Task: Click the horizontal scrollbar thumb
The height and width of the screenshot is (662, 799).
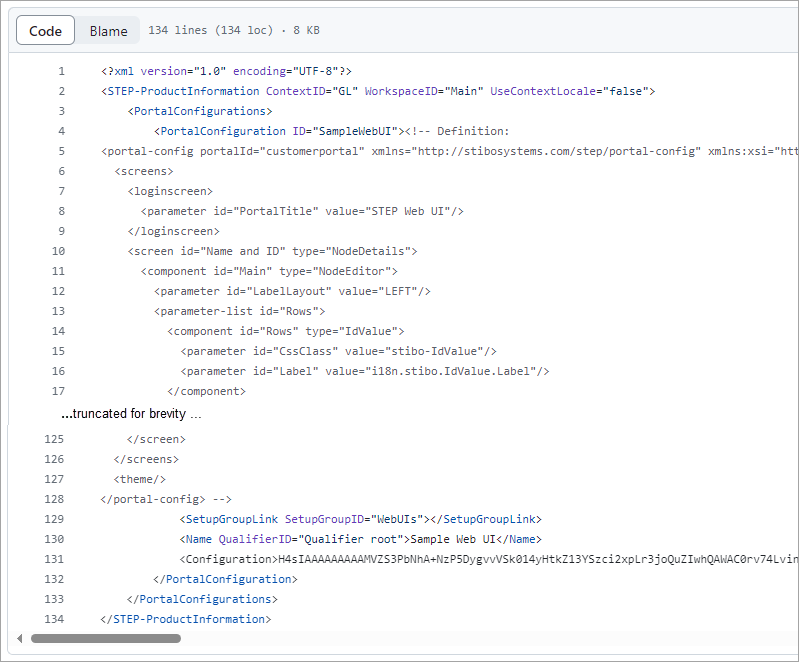Action: pos(105,638)
